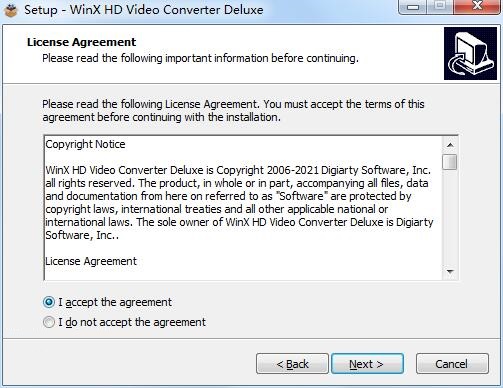The height and width of the screenshot is (388, 503).
Task: Click the license scrollbar down arrow
Action: [x=450, y=272]
